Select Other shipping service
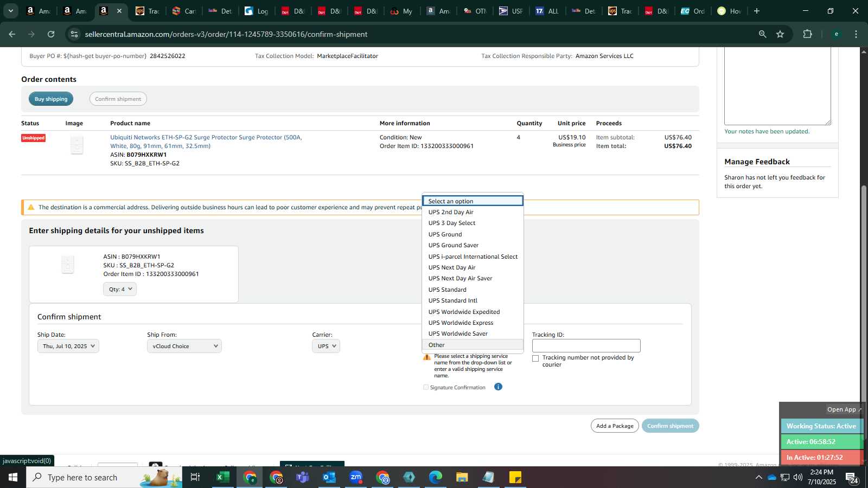 coord(473,345)
